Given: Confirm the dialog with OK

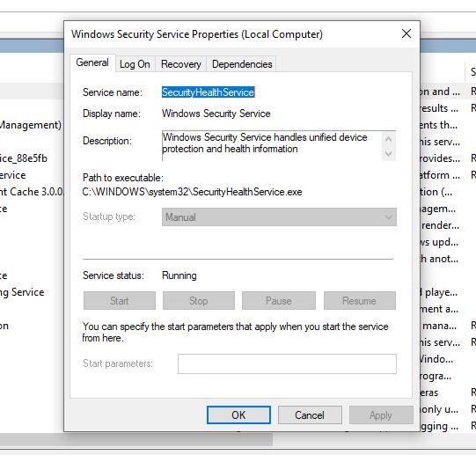Looking at the screenshot, I should click(x=238, y=415).
